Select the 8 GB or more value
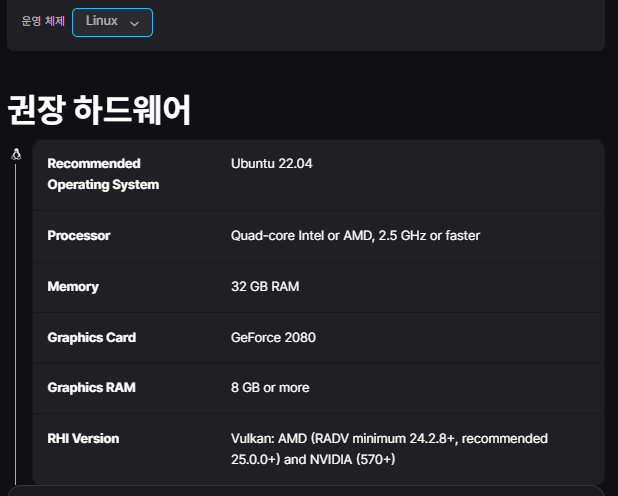The image size is (618, 496). [270, 388]
